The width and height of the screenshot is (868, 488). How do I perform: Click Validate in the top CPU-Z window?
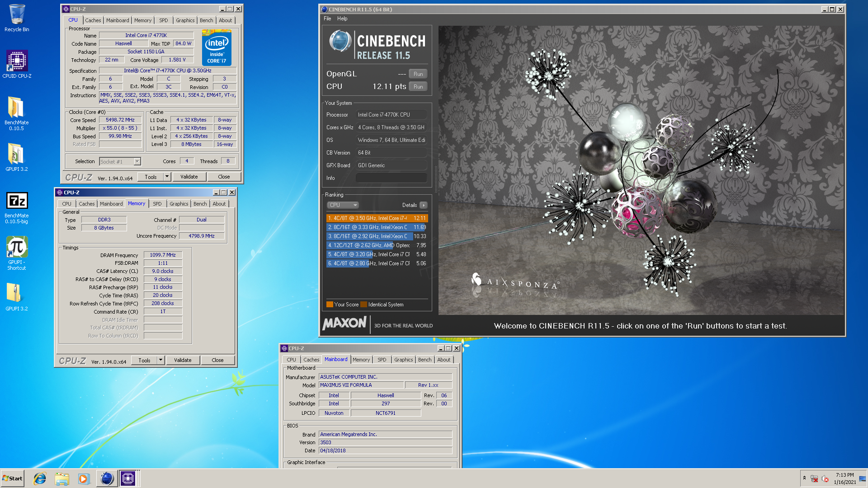coord(189,177)
